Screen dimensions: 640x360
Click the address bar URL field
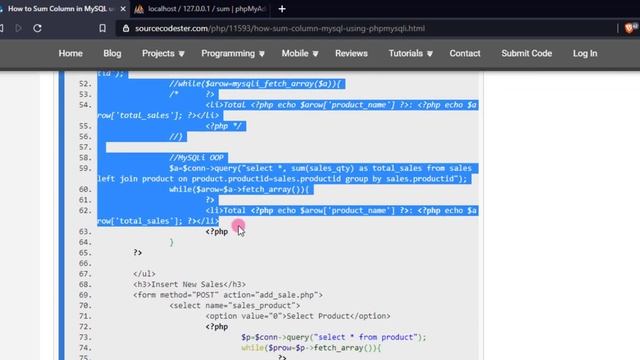coord(280,29)
